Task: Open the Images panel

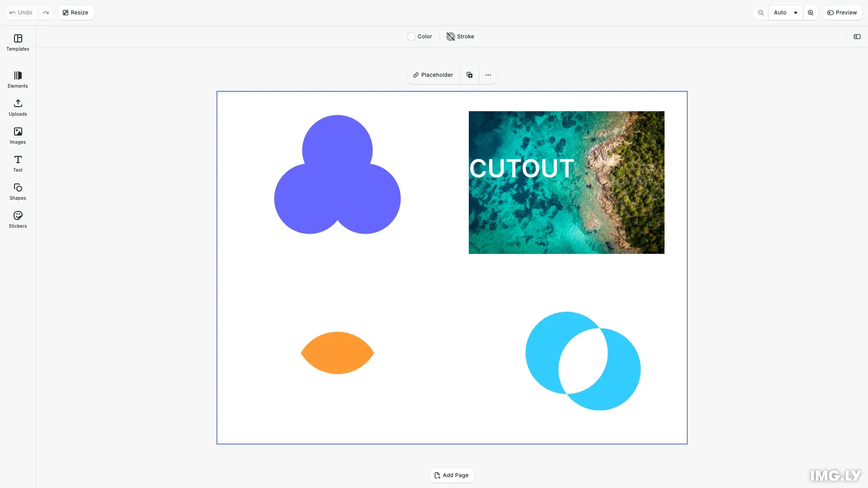Action: click(18, 136)
